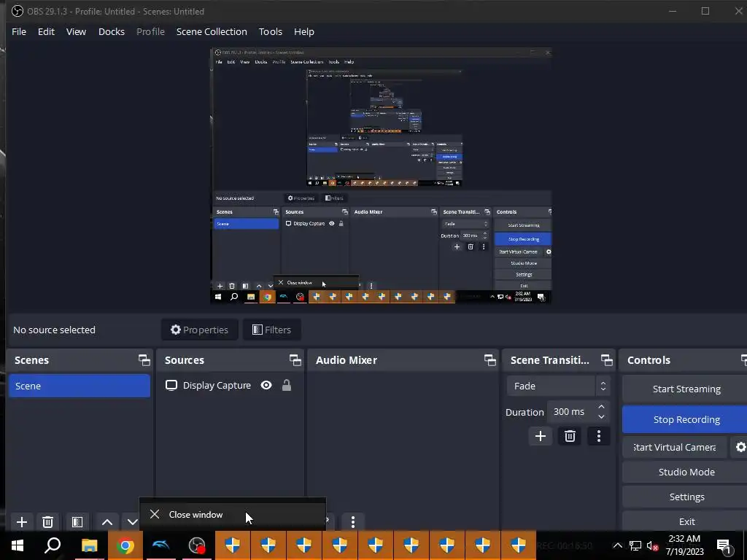The height and width of the screenshot is (560, 747).
Task: Click the OBS Studio taskbar icon
Action: [x=196, y=545]
